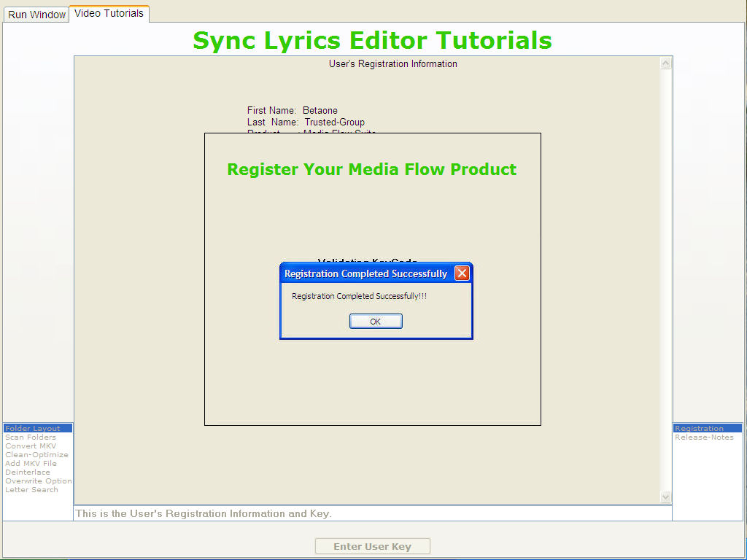Viewport: 747px width, 560px height.
Task: Click the First Name: Betaone text
Action: [x=292, y=111]
